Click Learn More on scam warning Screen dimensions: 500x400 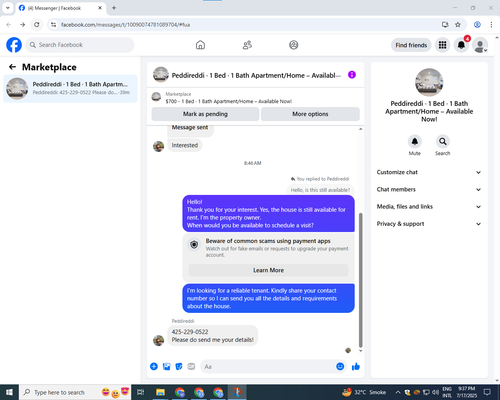pos(268,270)
